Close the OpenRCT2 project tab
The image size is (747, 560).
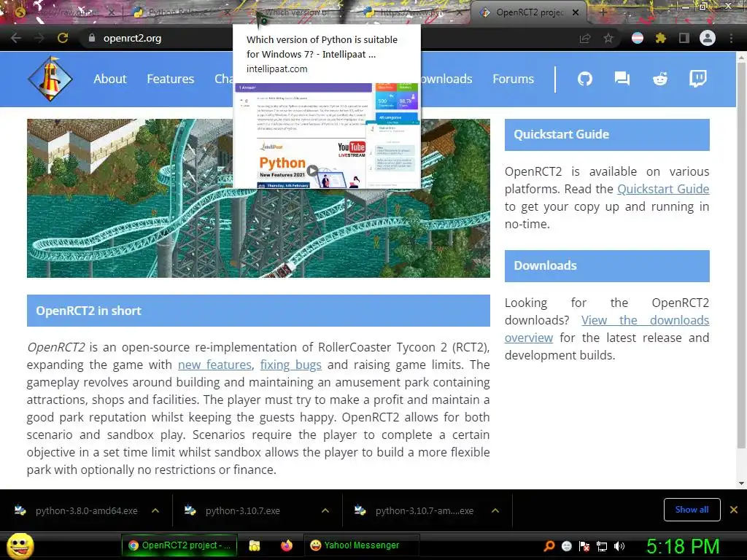click(576, 13)
